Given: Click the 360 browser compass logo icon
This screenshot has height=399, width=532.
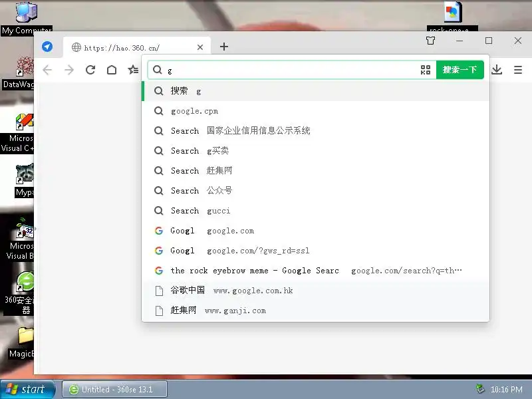Looking at the screenshot, I should tap(47, 47).
